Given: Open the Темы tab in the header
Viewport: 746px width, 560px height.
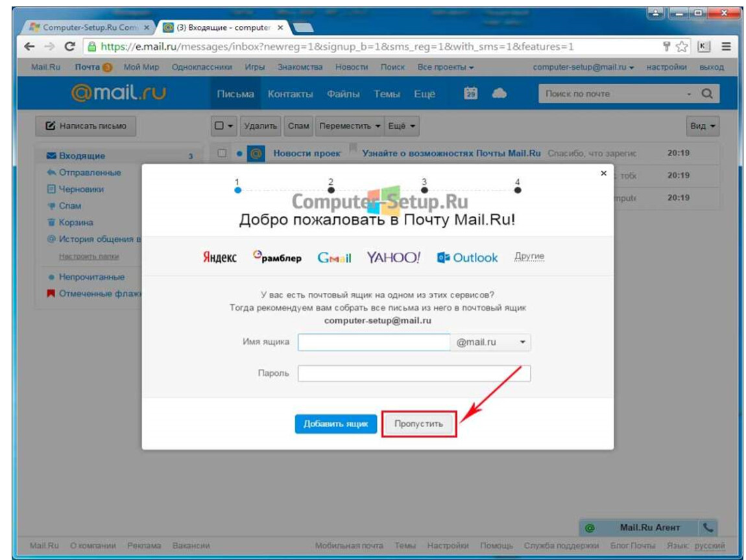Looking at the screenshot, I should click(x=387, y=93).
